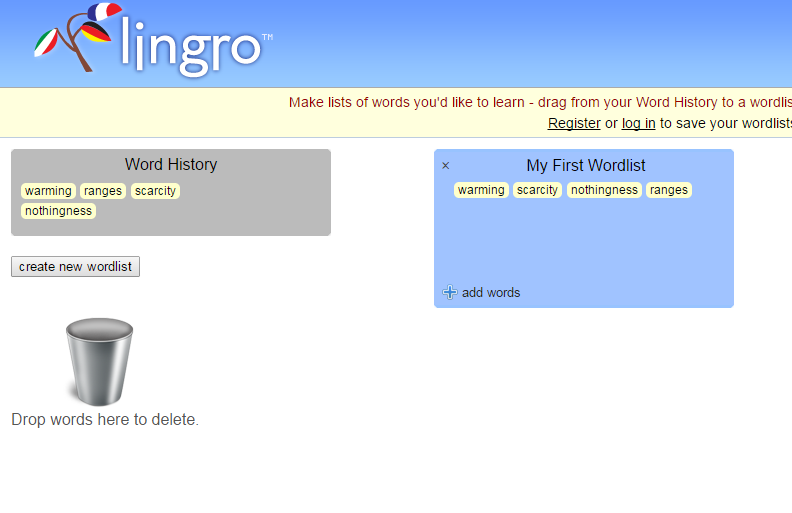Click 'nothingness' in My First Wordlist

click(604, 190)
